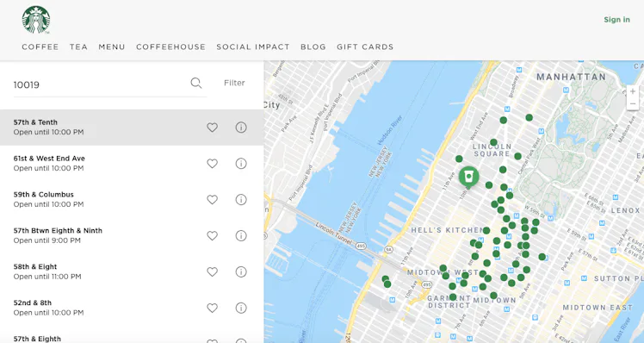The height and width of the screenshot is (343, 644).
Task: Click the Starbucks siren logo
Action: [x=36, y=20]
